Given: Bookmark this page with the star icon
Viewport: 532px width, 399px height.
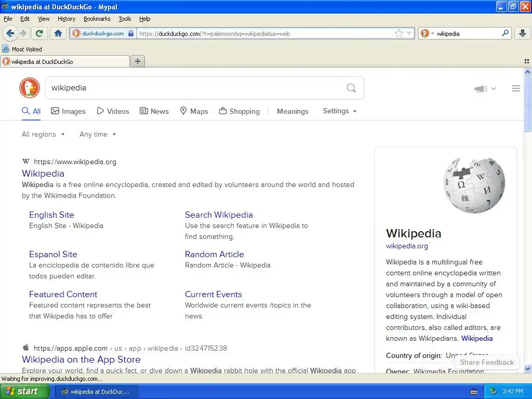Looking at the screenshot, I should (x=399, y=33).
